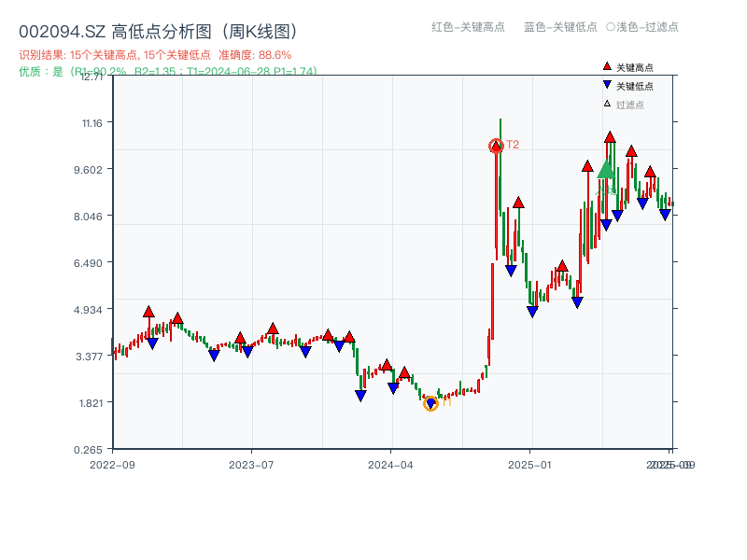Screen dimensions: 747x560
Task: Click the orange circled T1 low point marker
Action: pos(430,403)
